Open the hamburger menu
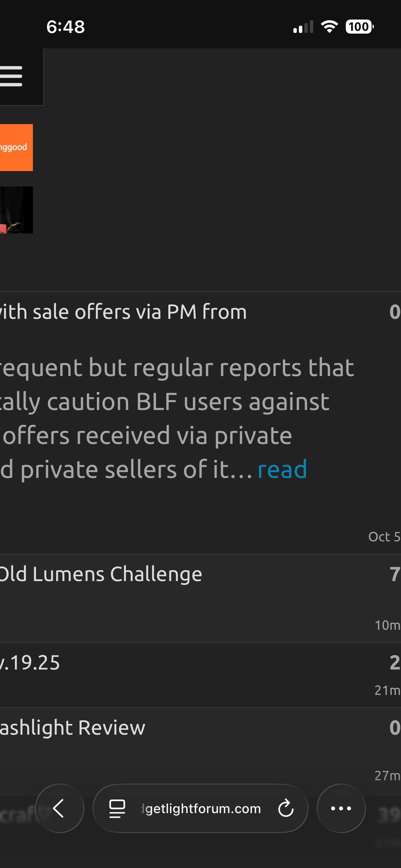The width and height of the screenshot is (401, 868). click(x=12, y=76)
